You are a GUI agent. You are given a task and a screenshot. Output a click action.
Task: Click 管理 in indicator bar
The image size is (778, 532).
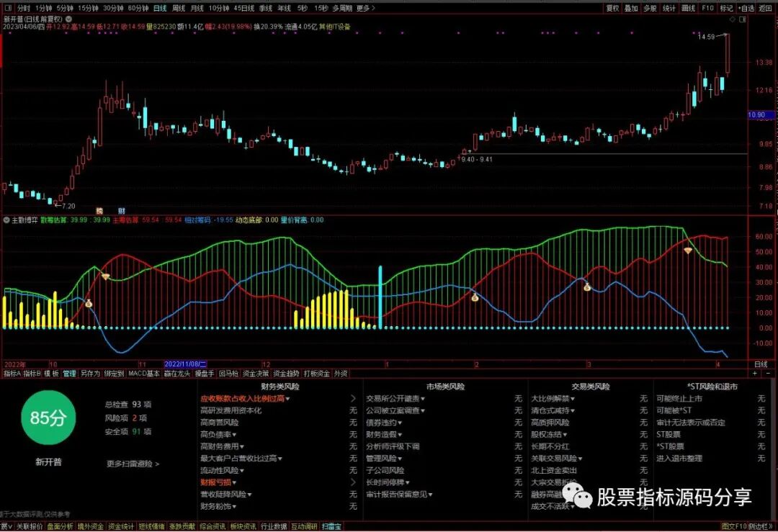click(x=69, y=374)
